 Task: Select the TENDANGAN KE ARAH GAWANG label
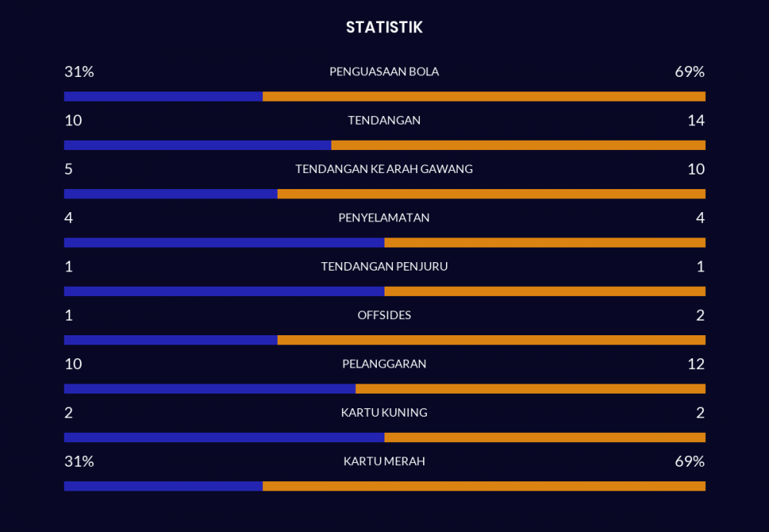click(x=384, y=169)
